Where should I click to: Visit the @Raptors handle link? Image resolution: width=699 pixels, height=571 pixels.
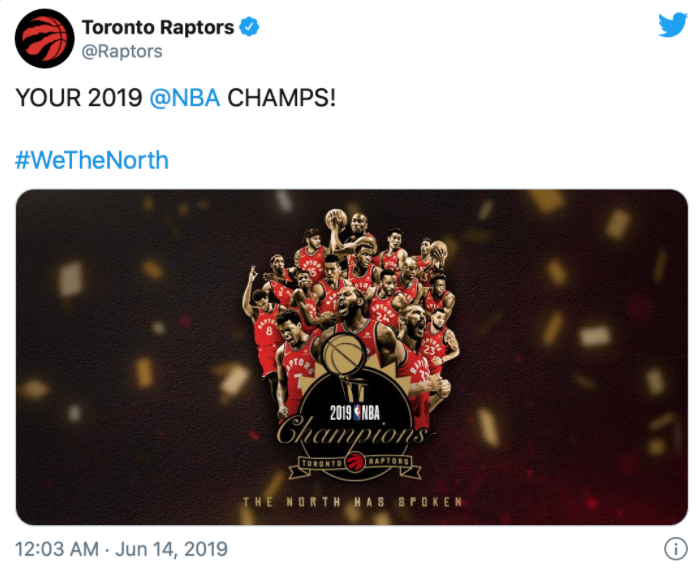click(121, 51)
